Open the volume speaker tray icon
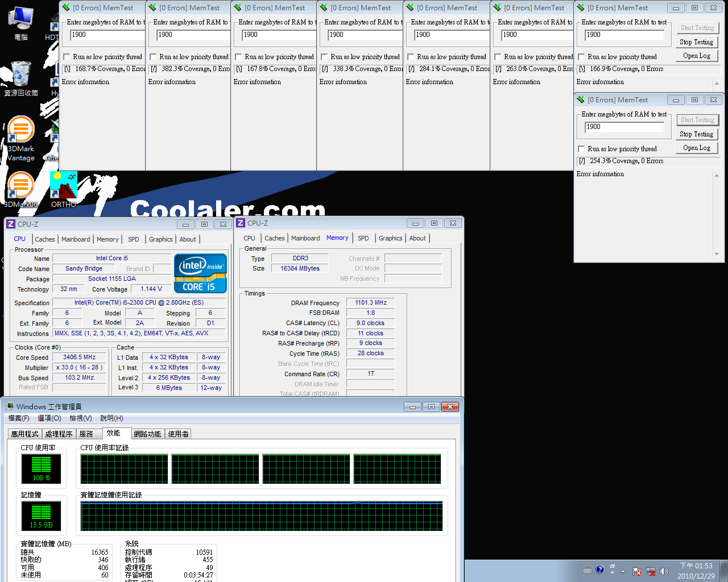Image resolution: width=728 pixels, height=582 pixels. (x=664, y=571)
